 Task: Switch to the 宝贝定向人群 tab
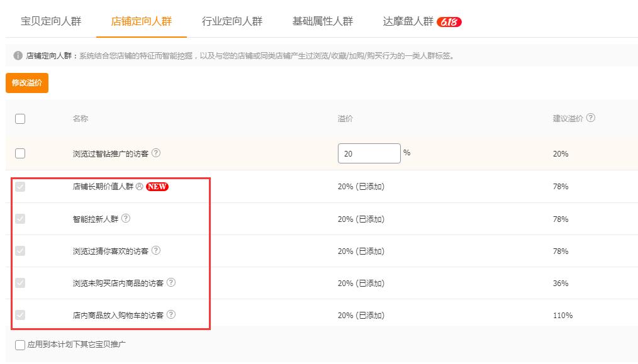coord(52,19)
